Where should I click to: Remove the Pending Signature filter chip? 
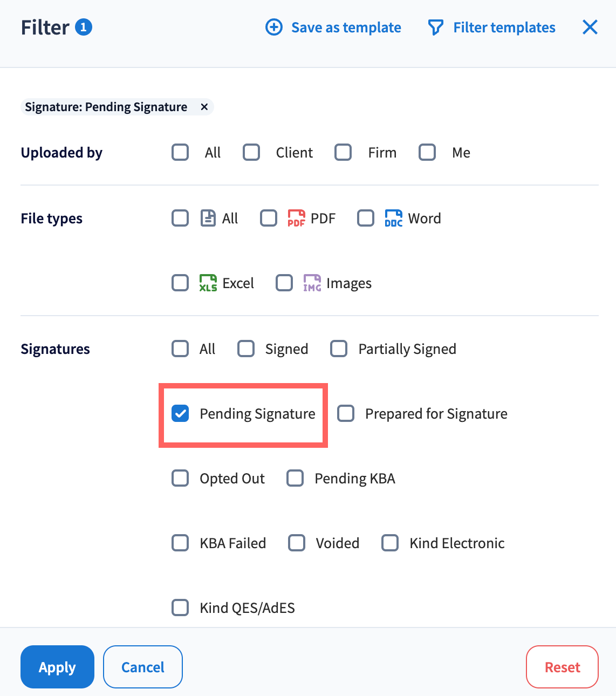coord(204,107)
